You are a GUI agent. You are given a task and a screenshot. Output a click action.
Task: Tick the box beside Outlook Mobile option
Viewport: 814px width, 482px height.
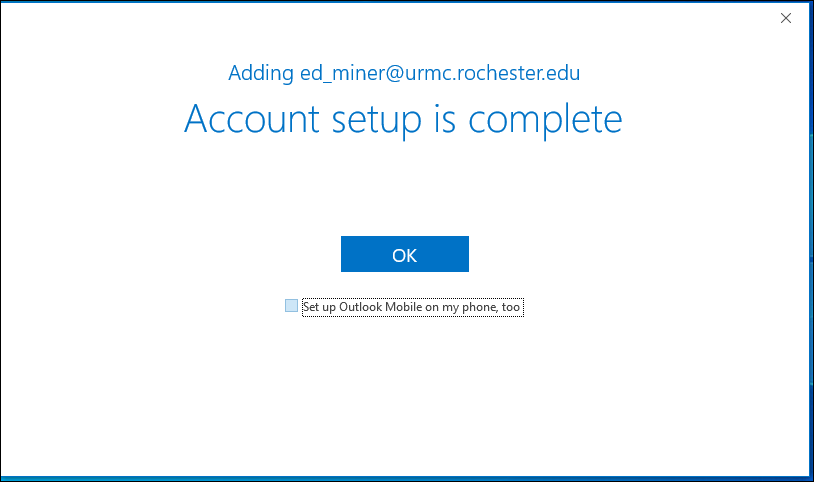coord(291,306)
